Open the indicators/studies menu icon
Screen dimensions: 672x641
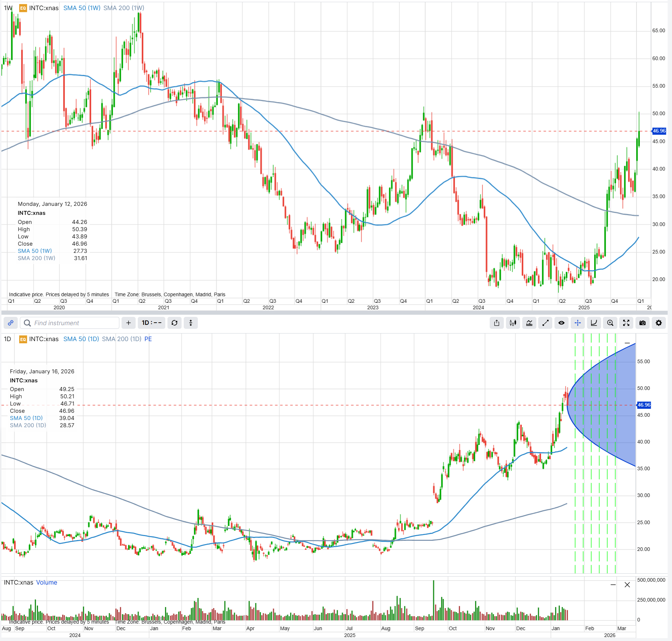[529, 323]
